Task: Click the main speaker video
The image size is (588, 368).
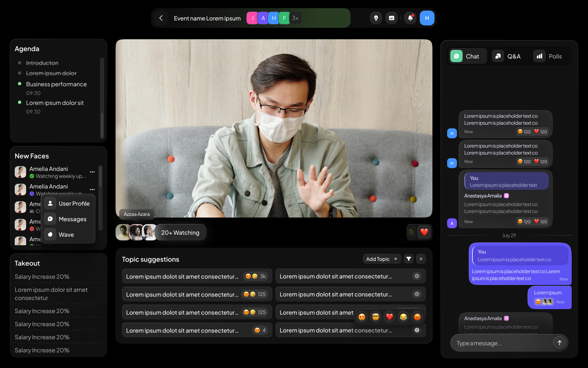Action: click(x=274, y=128)
